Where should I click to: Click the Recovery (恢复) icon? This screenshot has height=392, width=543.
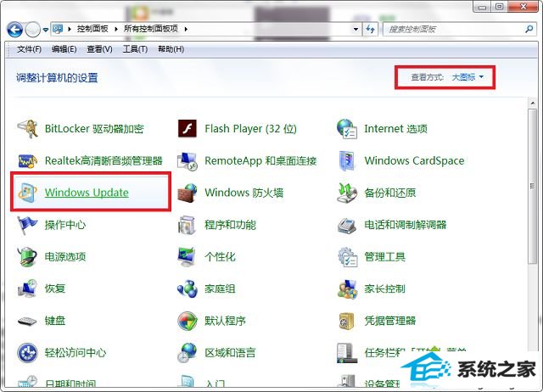(27, 288)
